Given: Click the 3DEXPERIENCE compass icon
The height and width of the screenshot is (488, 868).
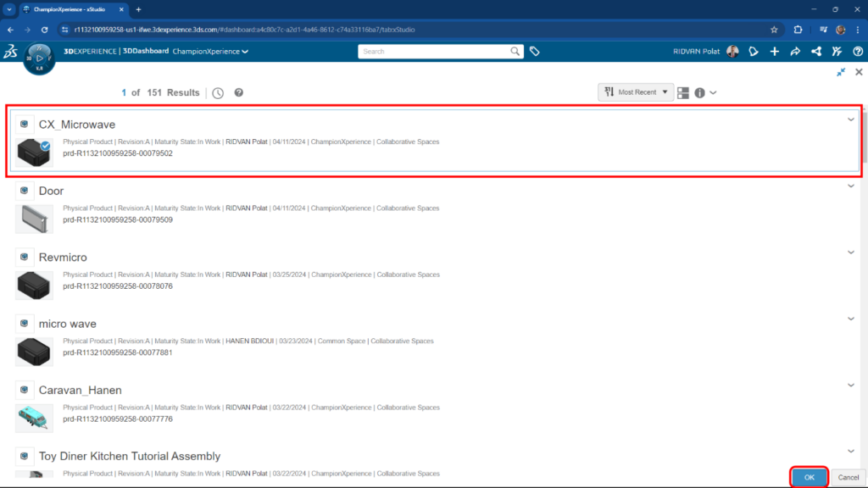Looking at the screenshot, I should click(x=39, y=58).
